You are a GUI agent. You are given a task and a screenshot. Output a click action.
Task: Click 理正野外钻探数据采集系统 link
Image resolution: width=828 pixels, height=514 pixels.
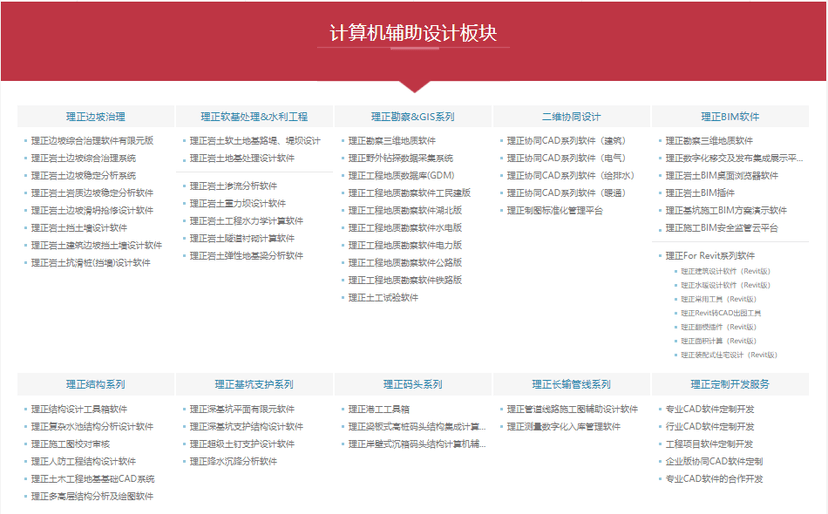point(401,158)
